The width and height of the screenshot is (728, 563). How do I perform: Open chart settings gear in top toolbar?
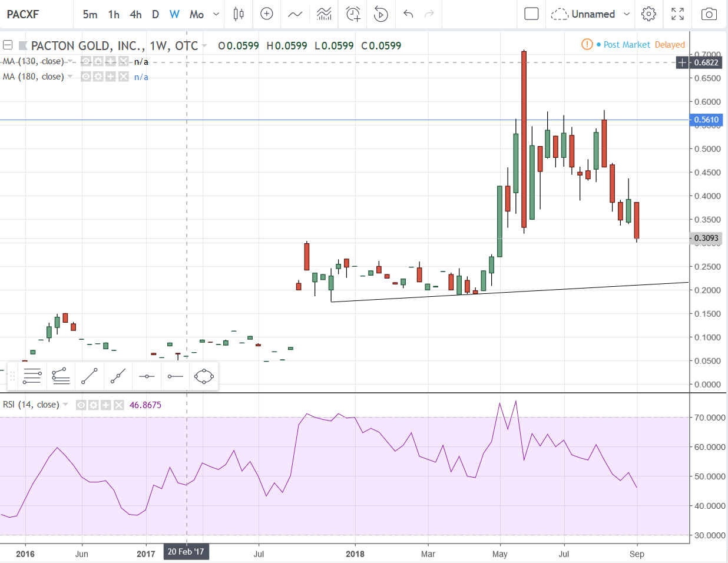(x=648, y=14)
